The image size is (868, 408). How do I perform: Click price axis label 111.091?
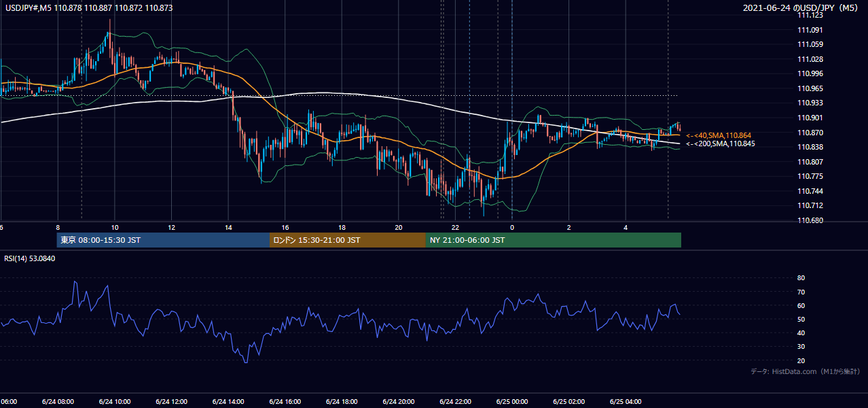pyautogui.click(x=810, y=30)
